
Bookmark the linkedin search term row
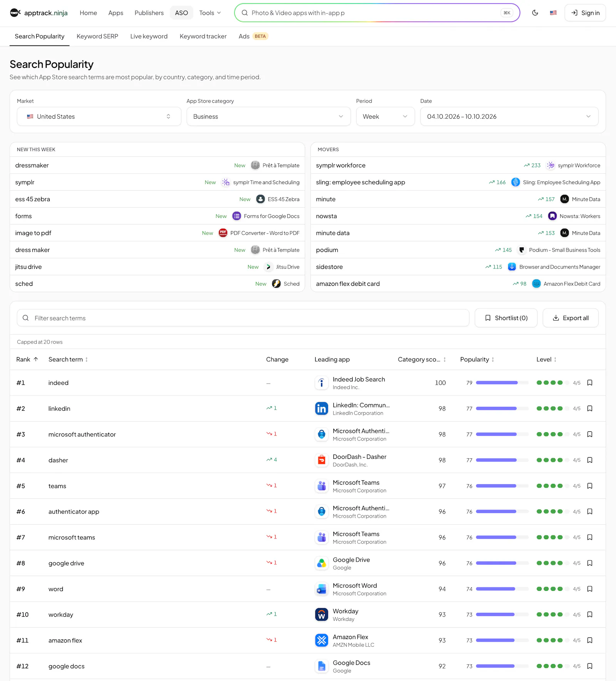[589, 408]
